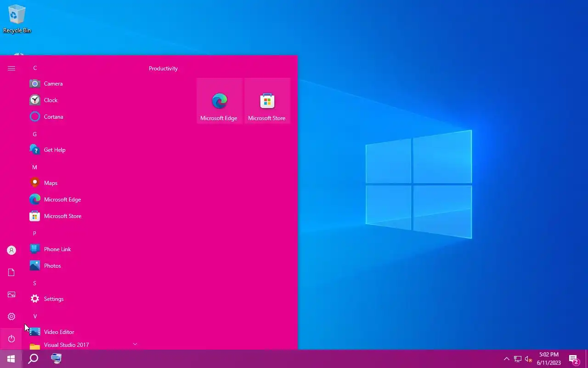Click the network tray icon
This screenshot has width=588, height=368.
[x=518, y=359]
